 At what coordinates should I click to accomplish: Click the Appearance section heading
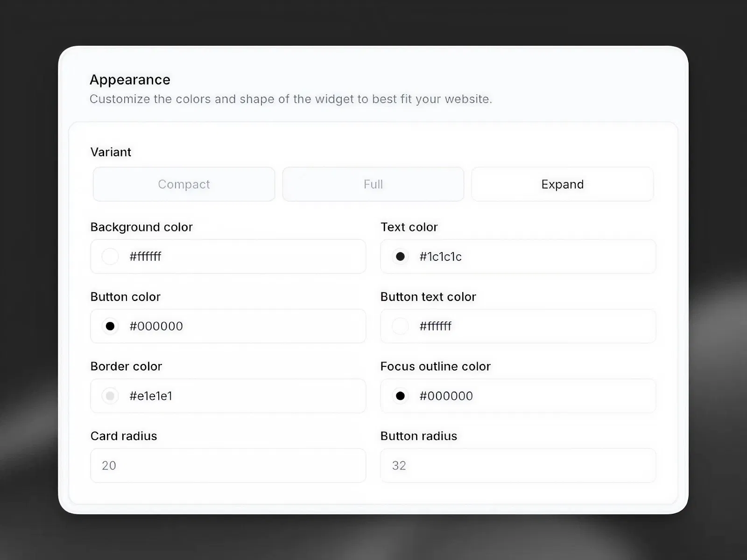coord(130,79)
